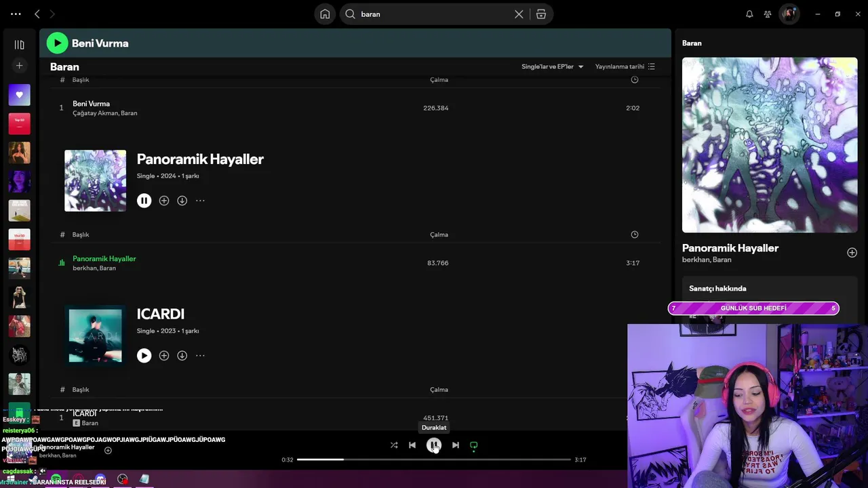Click the 2:02 track duration
Image resolution: width=868 pixels, height=488 pixels.
(x=633, y=108)
